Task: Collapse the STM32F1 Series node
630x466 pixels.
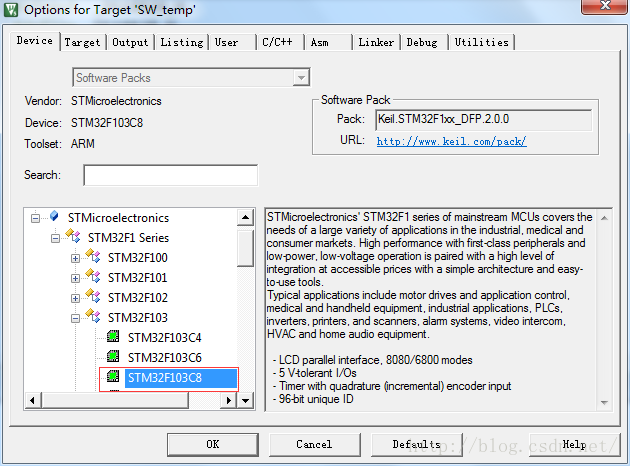Action: tap(55, 238)
